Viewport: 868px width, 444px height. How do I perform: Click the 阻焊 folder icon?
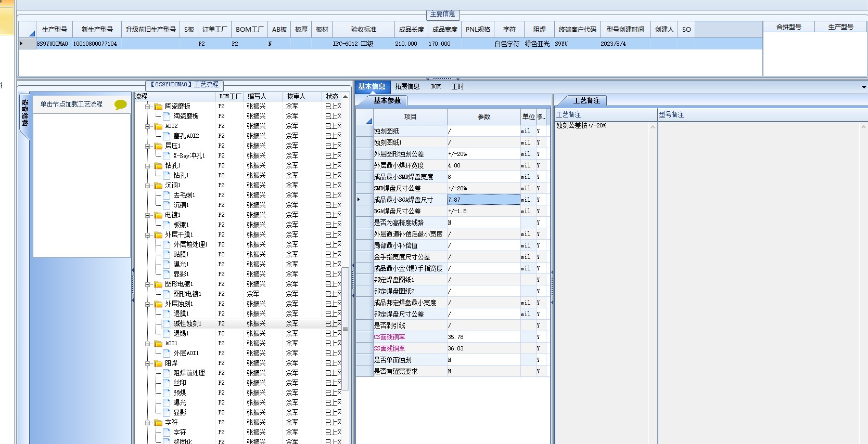pos(159,363)
